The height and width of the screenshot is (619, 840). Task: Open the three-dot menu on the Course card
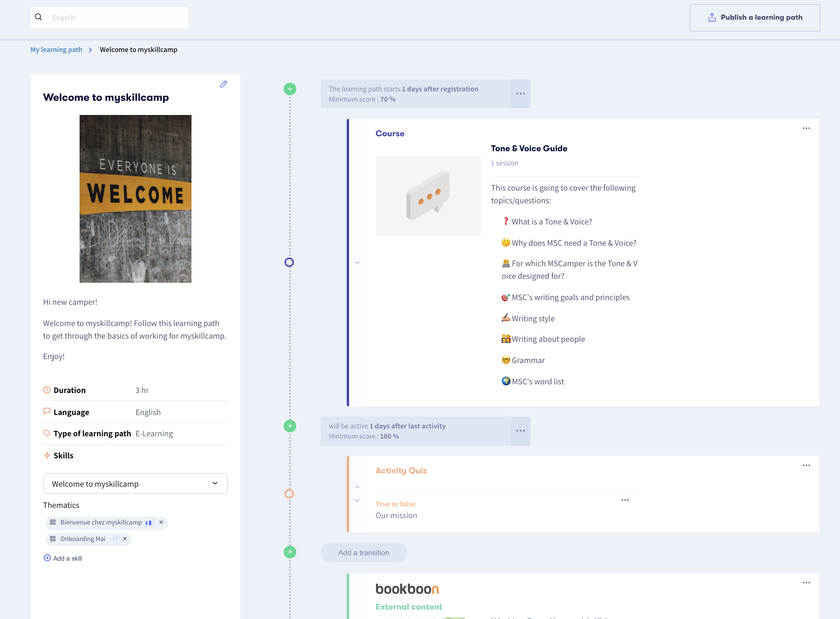(806, 128)
